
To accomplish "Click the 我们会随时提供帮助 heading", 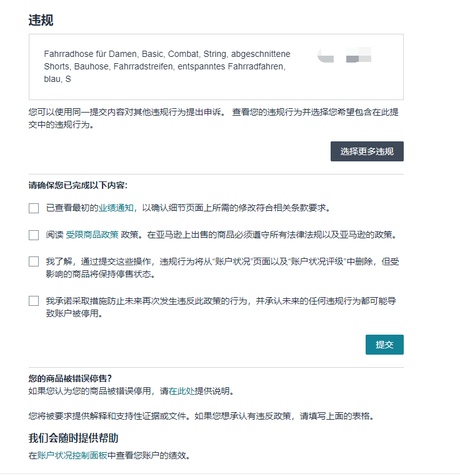I will point(73,438).
